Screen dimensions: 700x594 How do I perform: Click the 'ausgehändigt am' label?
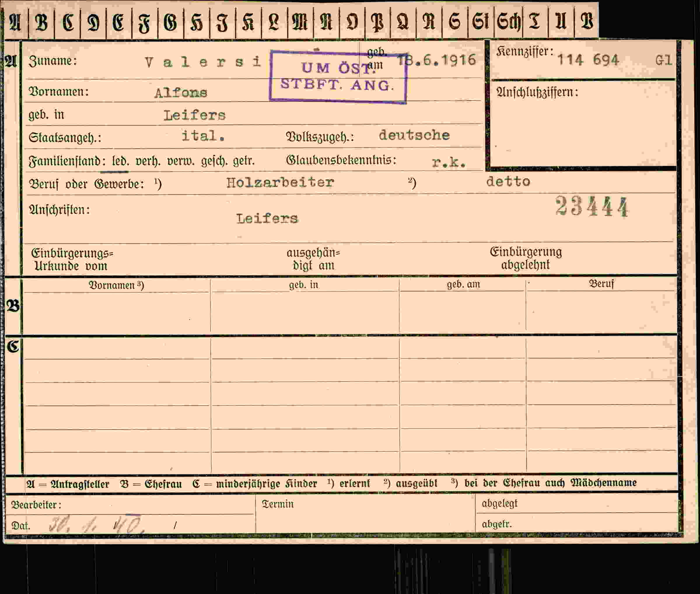[x=313, y=259]
